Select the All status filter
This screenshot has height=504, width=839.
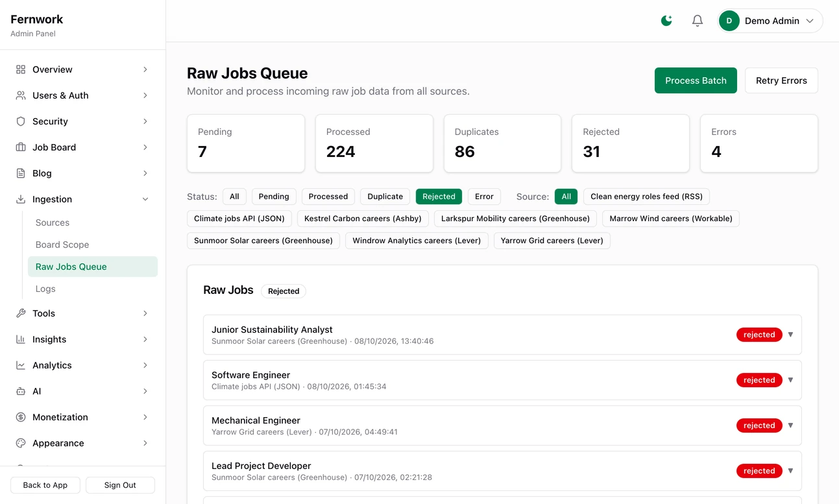234,197
